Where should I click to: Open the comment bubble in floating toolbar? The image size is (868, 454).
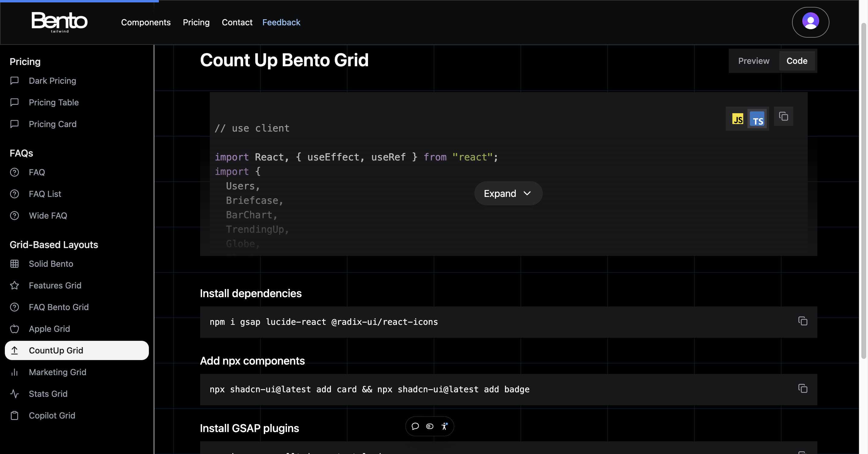[x=415, y=426]
